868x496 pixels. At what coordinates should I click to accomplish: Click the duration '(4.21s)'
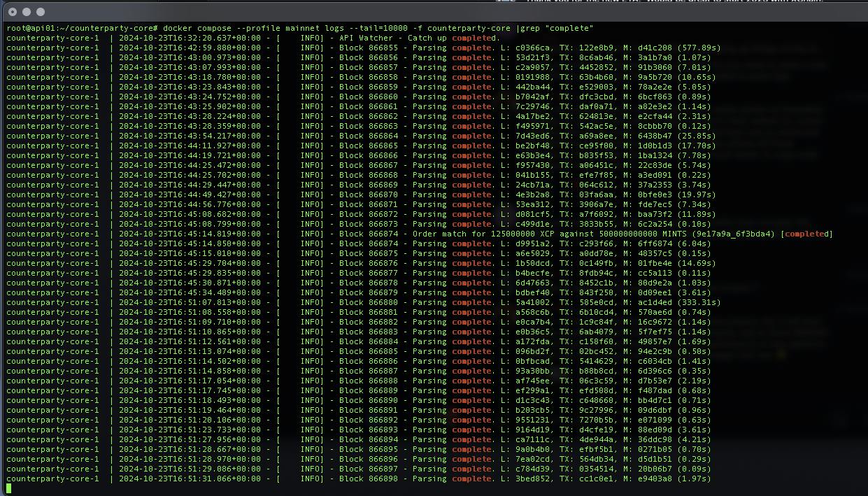[694, 439]
